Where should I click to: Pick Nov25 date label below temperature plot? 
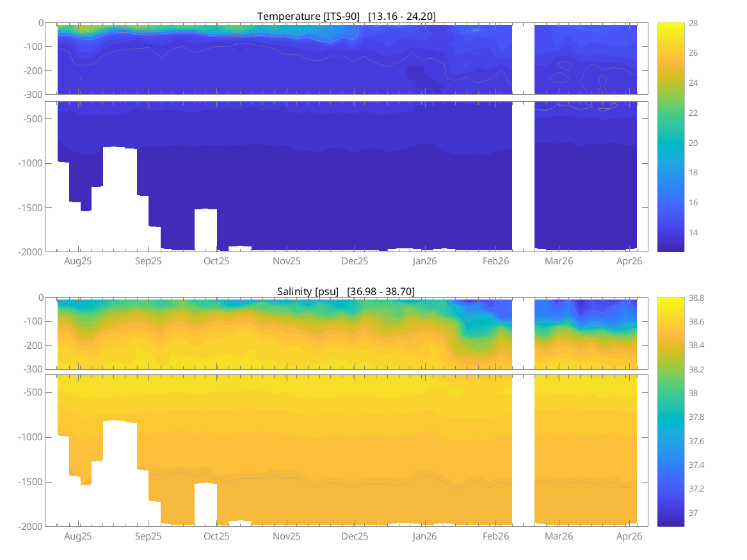tap(286, 261)
